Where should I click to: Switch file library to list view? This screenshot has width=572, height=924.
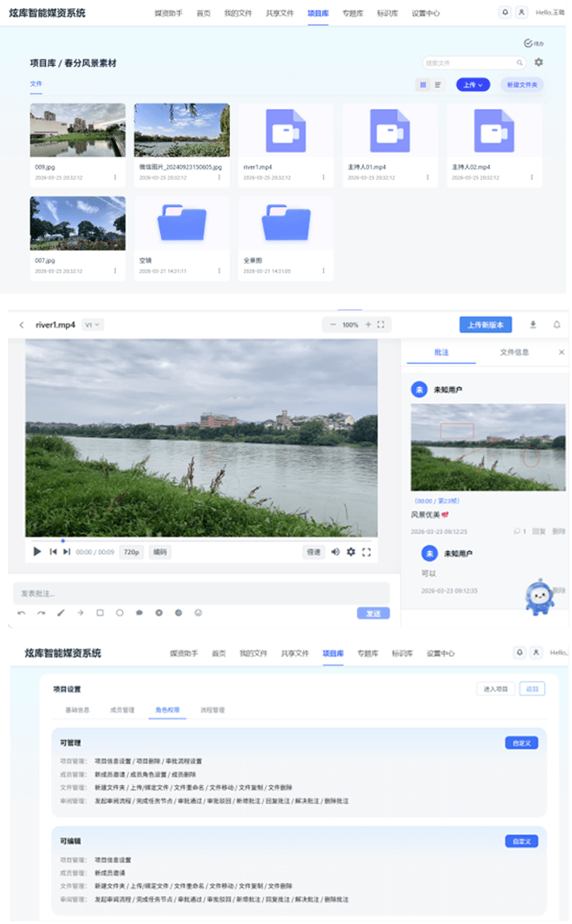438,85
